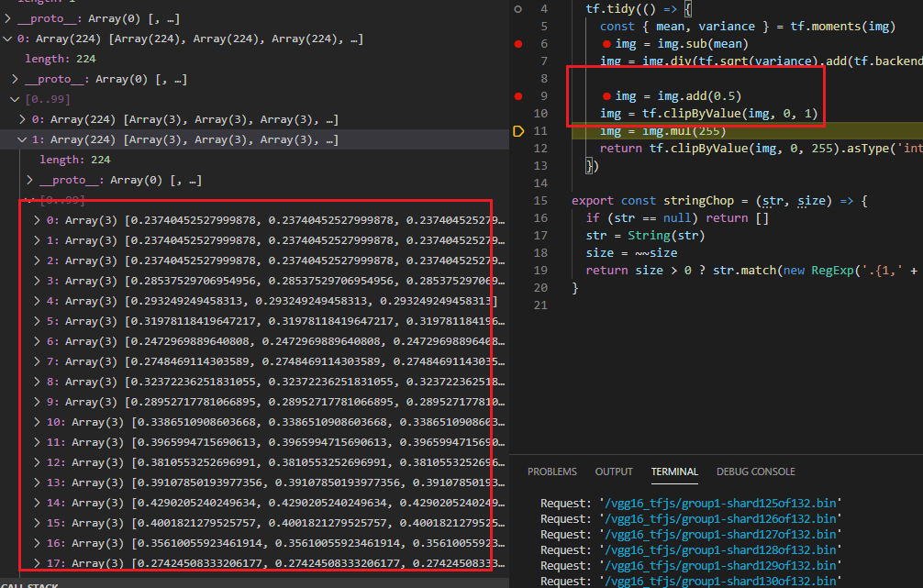Expand the top-level __proto__: Array(0) entry
The image size is (923, 588).
click(x=7, y=19)
